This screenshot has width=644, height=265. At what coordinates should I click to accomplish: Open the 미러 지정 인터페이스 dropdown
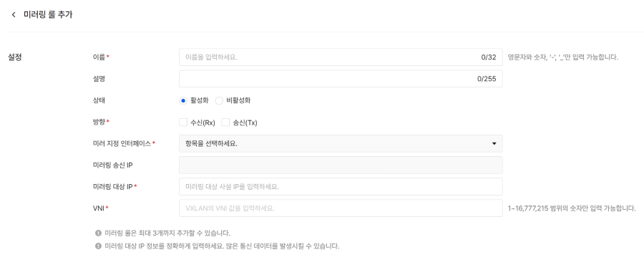coord(341,143)
